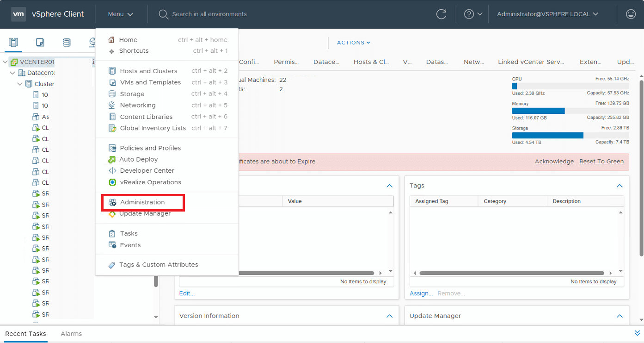Switch to the Hosts & Clusters tab
644x343 pixels.
pos(371,62)
